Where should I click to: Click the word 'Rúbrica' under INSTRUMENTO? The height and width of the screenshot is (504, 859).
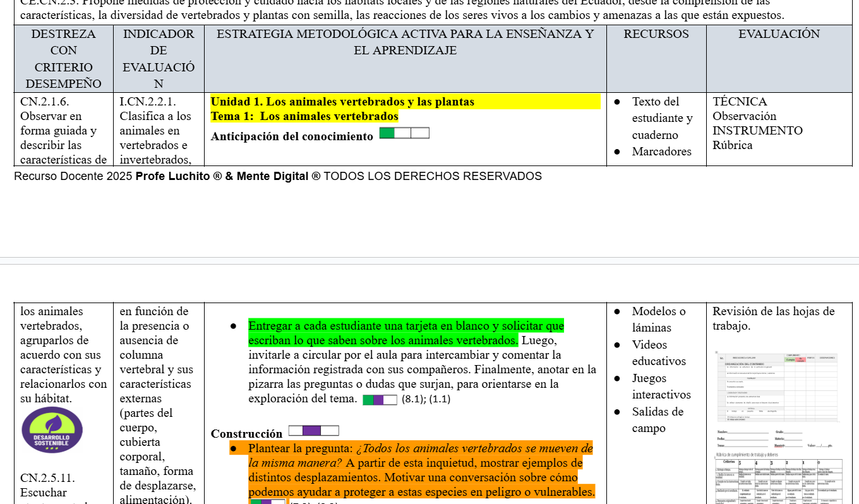(x=733, y=145)
